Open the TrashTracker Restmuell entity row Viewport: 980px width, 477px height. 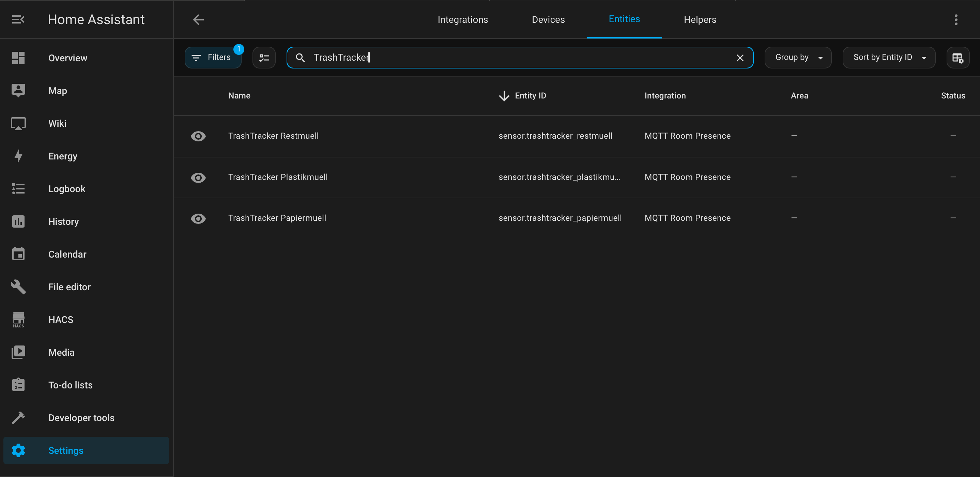coord(577,136)
